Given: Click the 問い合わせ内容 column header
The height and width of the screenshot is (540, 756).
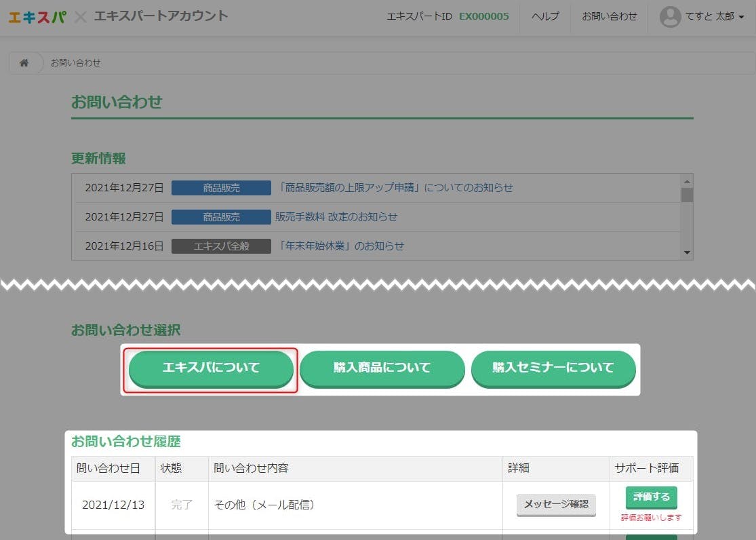Looking at the screenshot, I should click(355, 468).
